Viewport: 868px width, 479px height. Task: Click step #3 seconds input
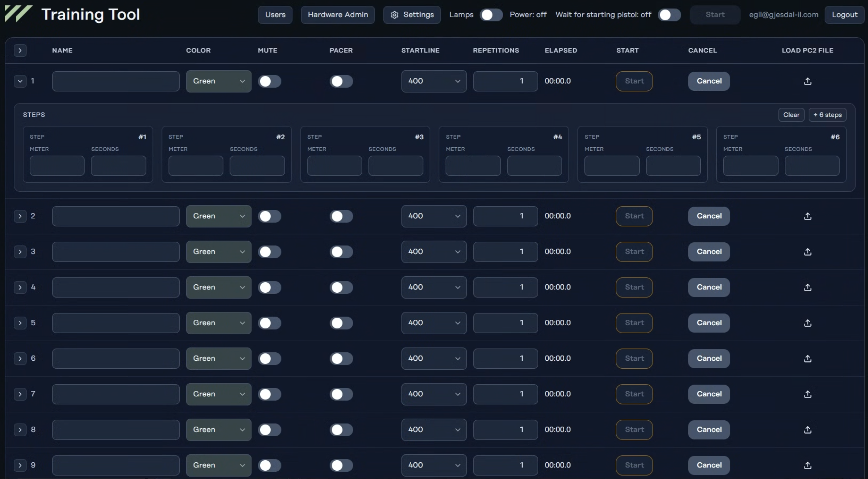click(x=396, y=166)
